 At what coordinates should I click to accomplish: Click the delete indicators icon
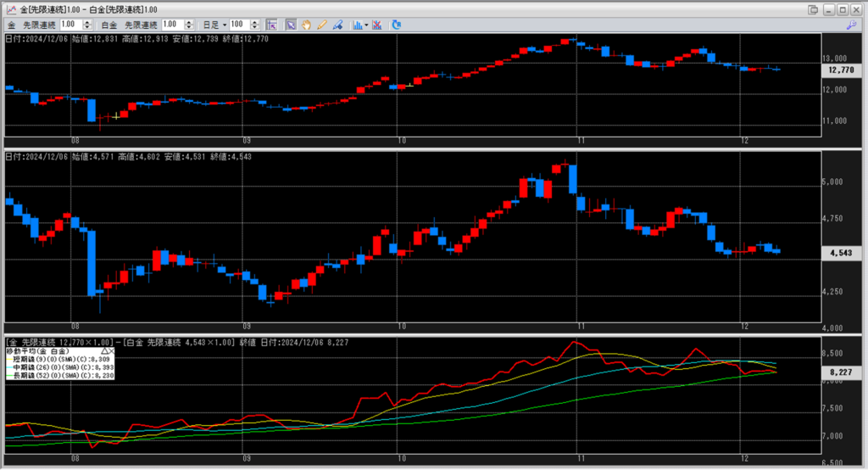[x=376, y=25]
